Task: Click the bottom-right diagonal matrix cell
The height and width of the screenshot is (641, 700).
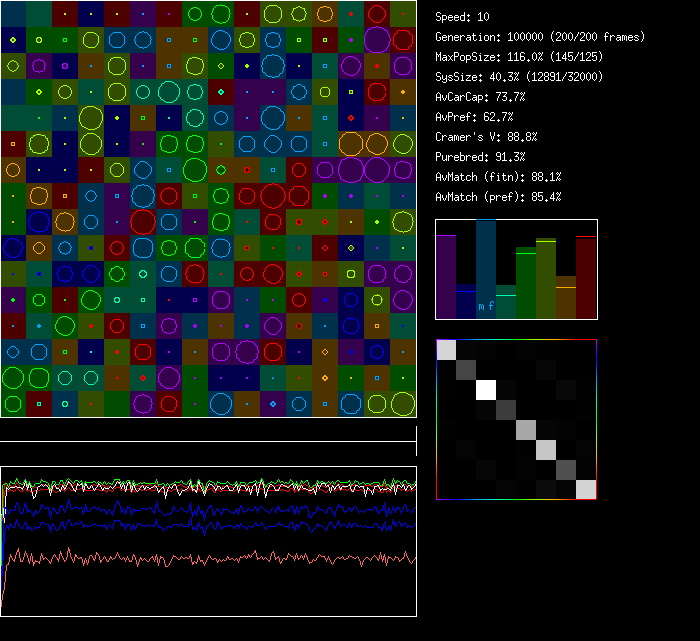Action: point(586,489)
